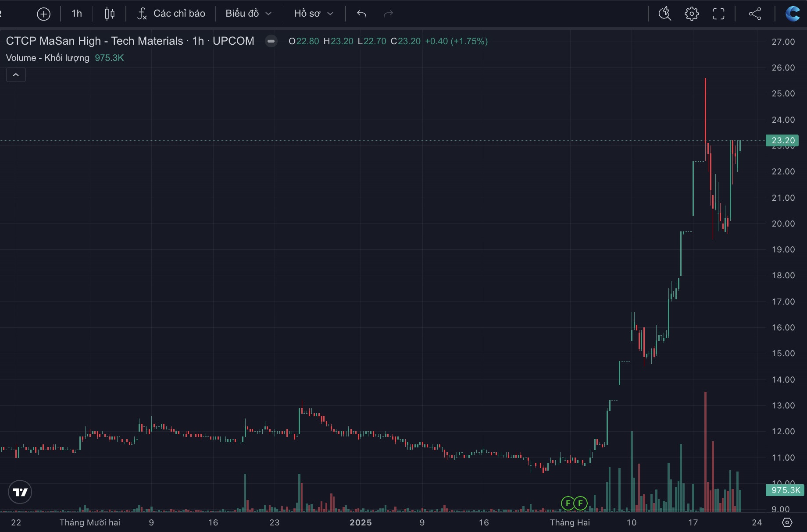Viewport: 807px width, 532px height.
Task: Redo the chart action
Action: click(x=388, y=14)
